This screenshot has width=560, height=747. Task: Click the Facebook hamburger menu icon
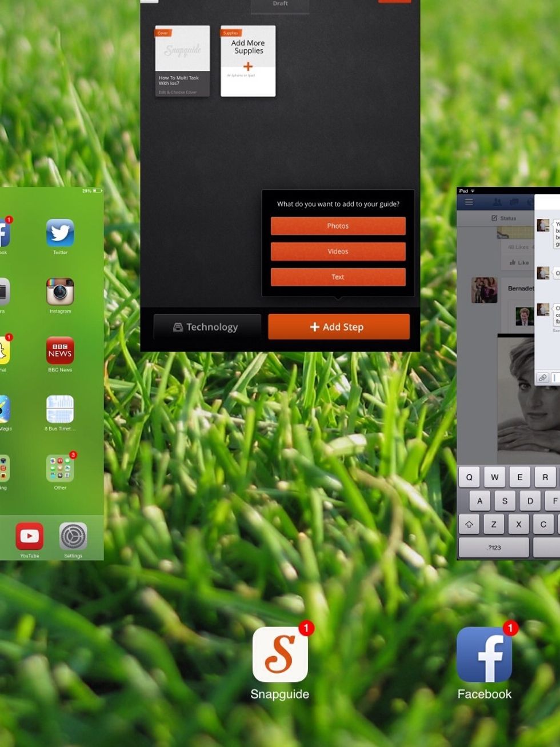pos(469,202)
